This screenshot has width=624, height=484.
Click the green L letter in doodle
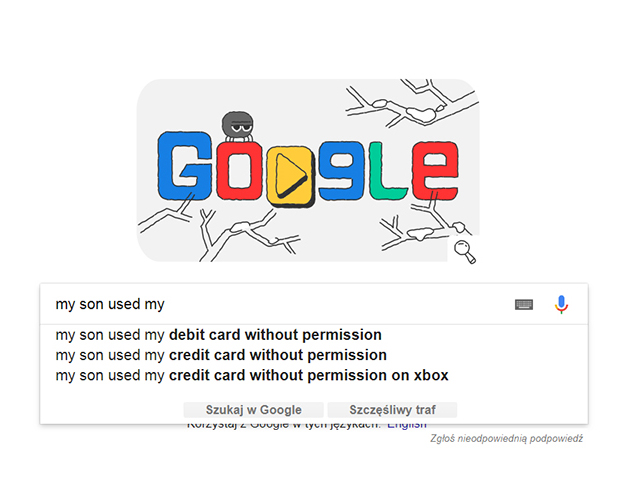point(387,170)
